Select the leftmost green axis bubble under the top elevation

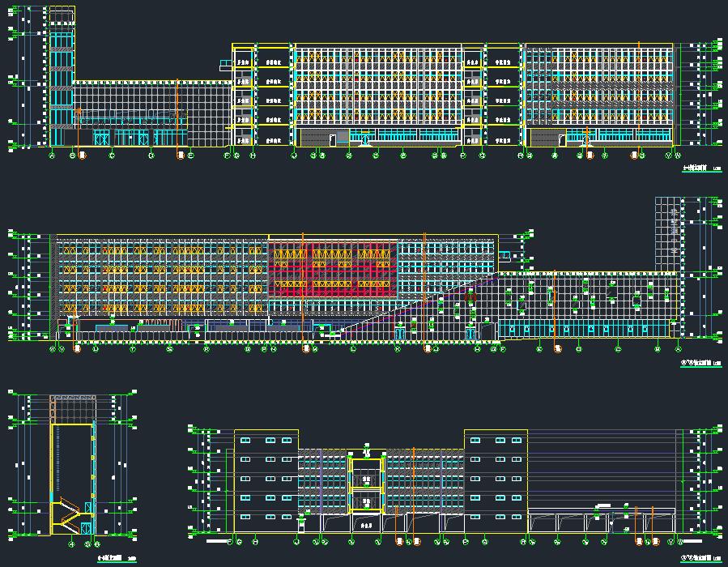pyautogui.click(x=53, y=155)
